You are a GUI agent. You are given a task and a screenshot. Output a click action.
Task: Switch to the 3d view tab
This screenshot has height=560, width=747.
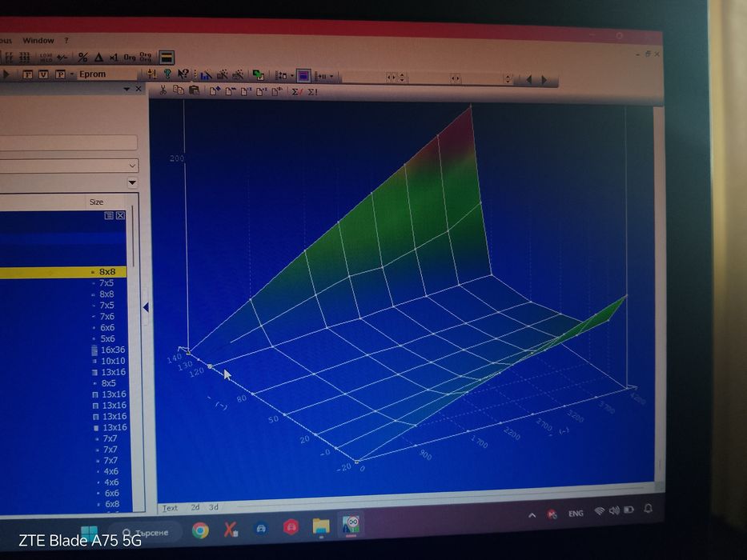click(214, 508)
